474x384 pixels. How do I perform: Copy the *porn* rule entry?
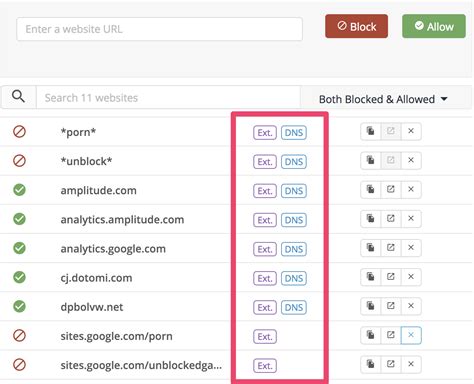[x=371, y=131]
